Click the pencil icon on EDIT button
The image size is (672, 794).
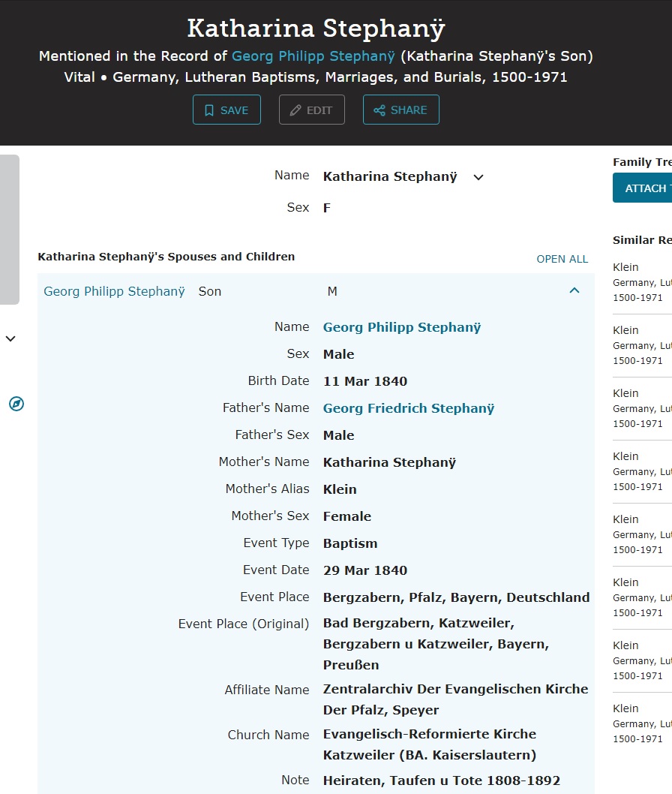[x=295, y=110]
